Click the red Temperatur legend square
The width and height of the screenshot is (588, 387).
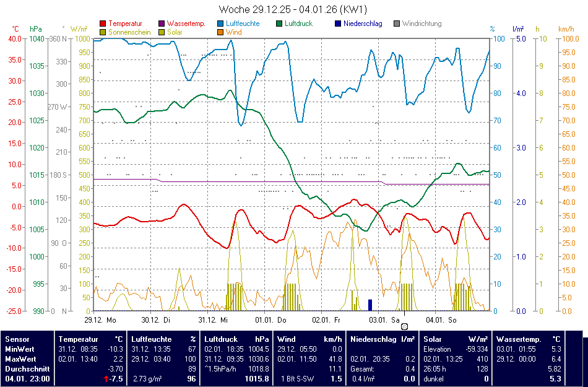tap(103, 24)
